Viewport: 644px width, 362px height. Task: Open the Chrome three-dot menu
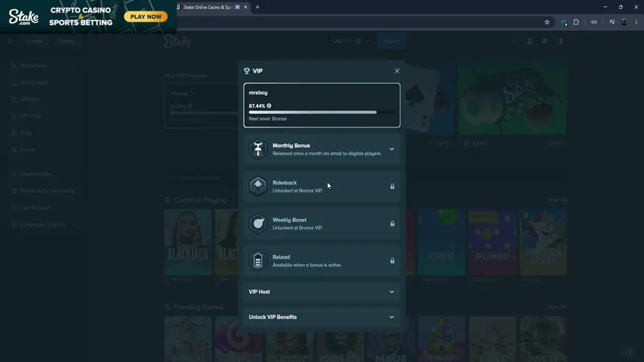pos(636,22)
